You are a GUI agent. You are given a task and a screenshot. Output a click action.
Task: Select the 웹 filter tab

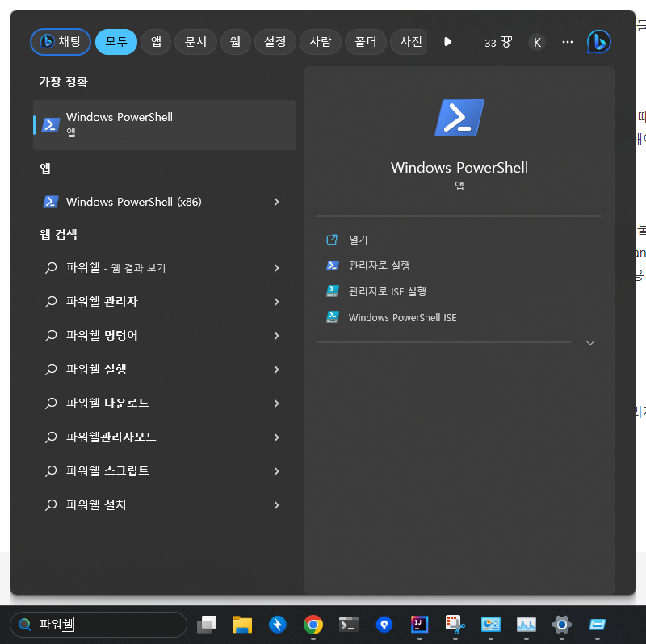tap(235, 42)
